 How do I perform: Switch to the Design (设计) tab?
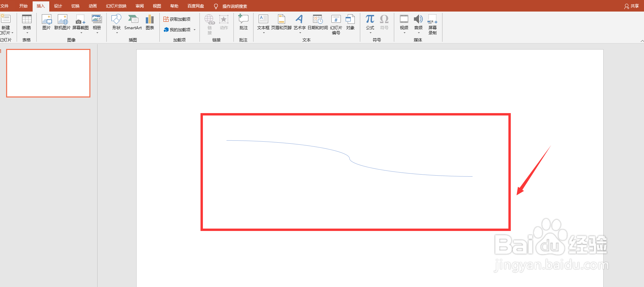tap(58, 6)
